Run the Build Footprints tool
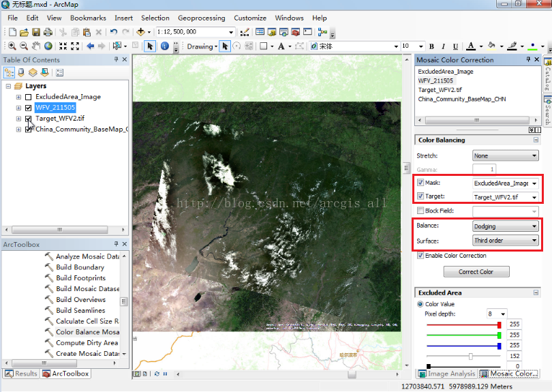The height and width of the screenshot is (392, 552). (x=80, y=278)
